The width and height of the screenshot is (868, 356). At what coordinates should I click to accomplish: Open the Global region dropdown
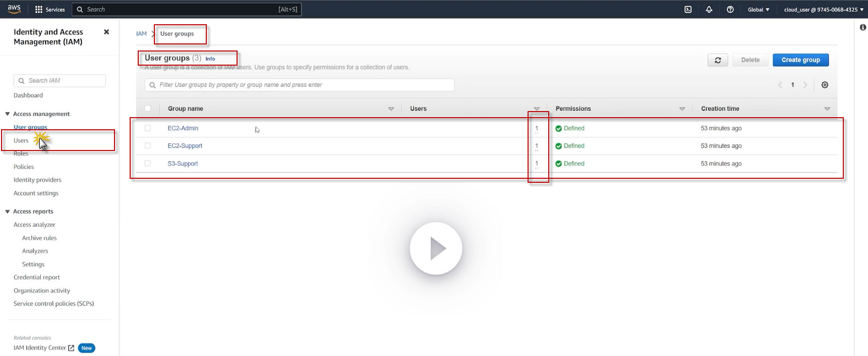[759, 10]
